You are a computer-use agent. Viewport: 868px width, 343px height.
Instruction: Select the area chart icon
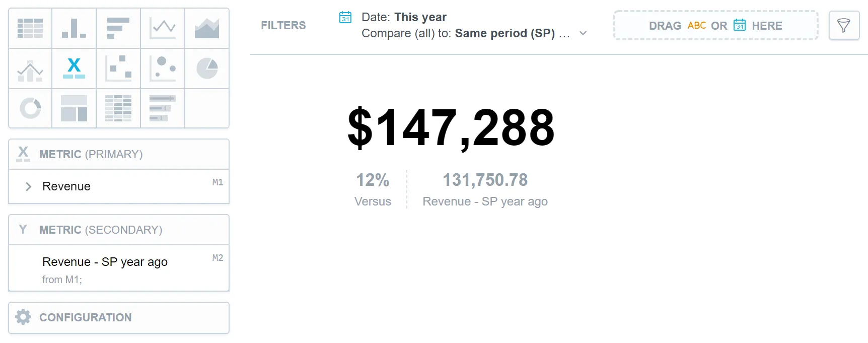207,28
